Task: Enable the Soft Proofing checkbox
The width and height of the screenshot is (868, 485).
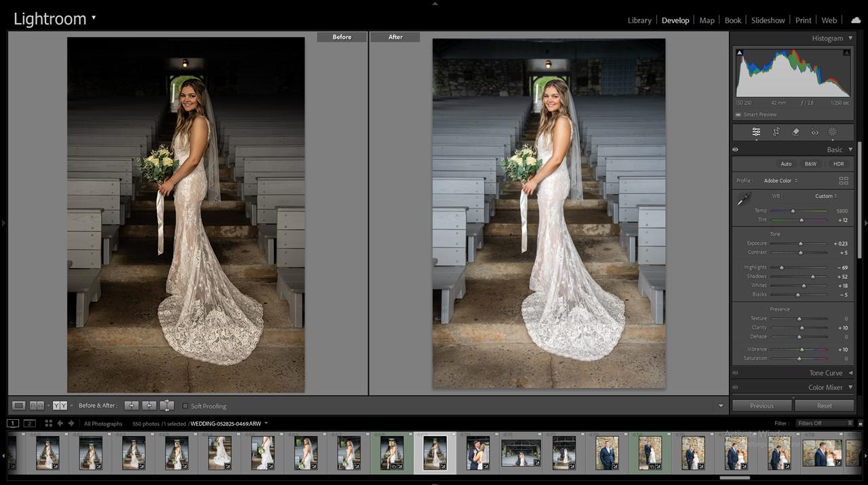Action: (185, 406)
